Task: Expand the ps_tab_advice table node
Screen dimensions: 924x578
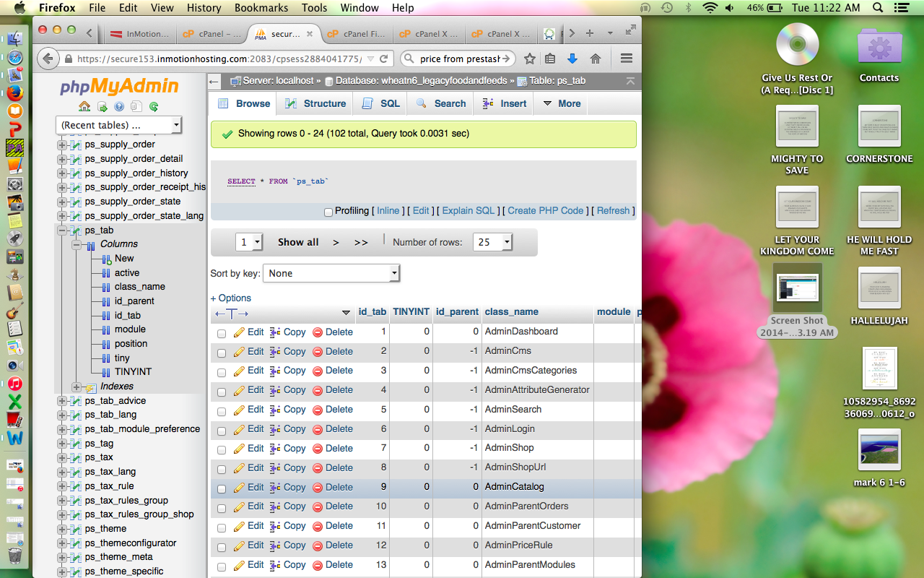Action: [x=62, y=401]
